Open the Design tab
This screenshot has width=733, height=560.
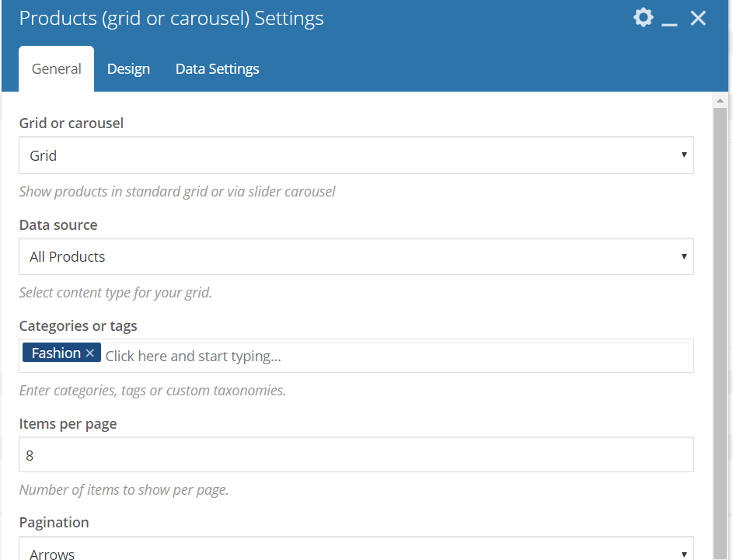pos(128,68)
